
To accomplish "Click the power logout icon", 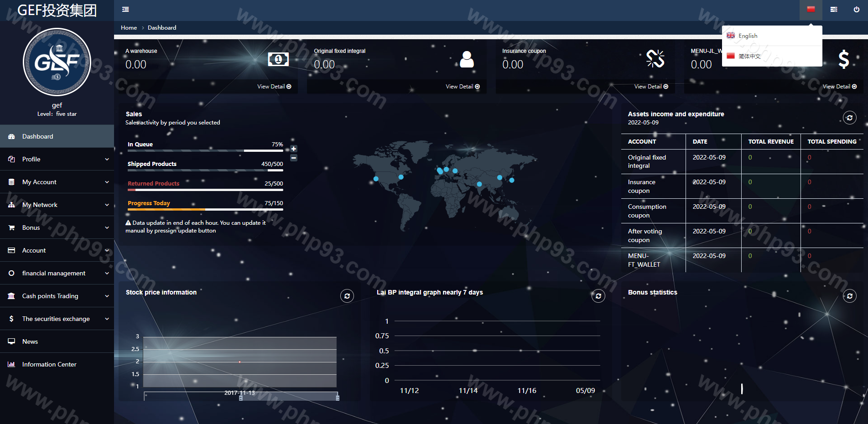I will coord(856,10).
